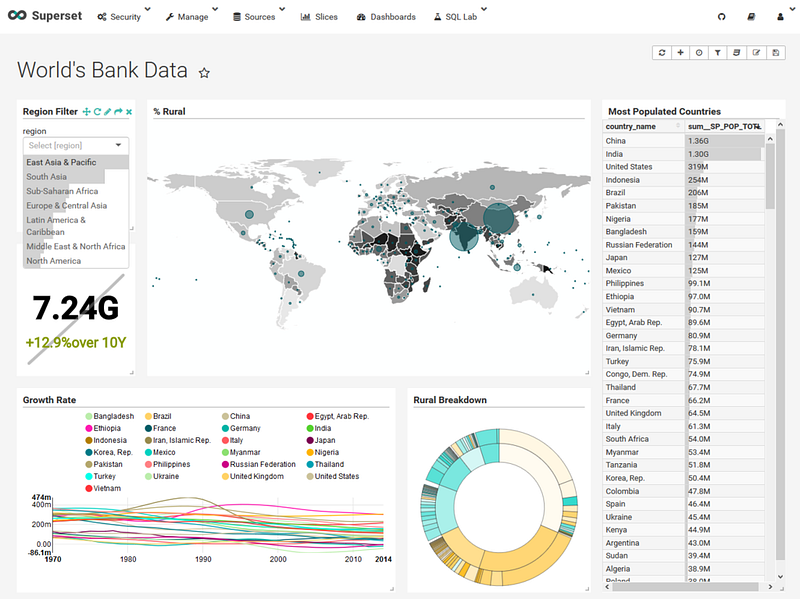Screen dimensions: 800x599
Task: Click the % Rural chart title
Action: (x=169, y=112)
